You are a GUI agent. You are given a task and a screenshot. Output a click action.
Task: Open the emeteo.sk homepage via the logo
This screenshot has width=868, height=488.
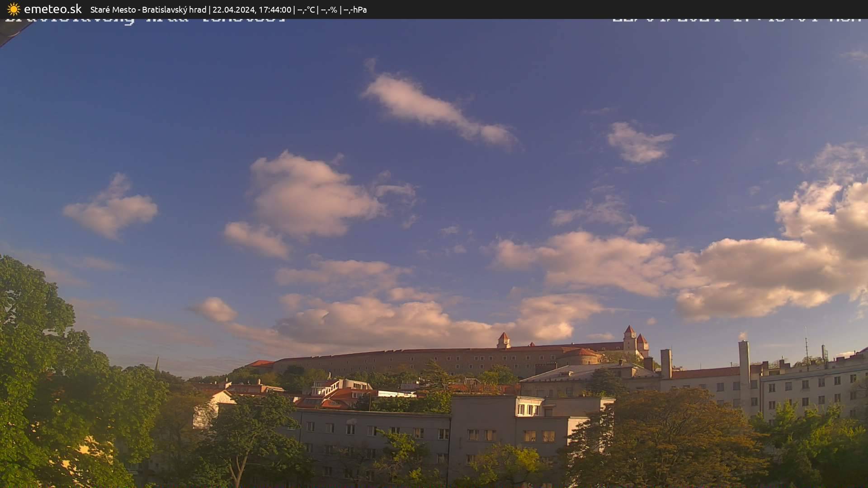click(x=53, y=8)
